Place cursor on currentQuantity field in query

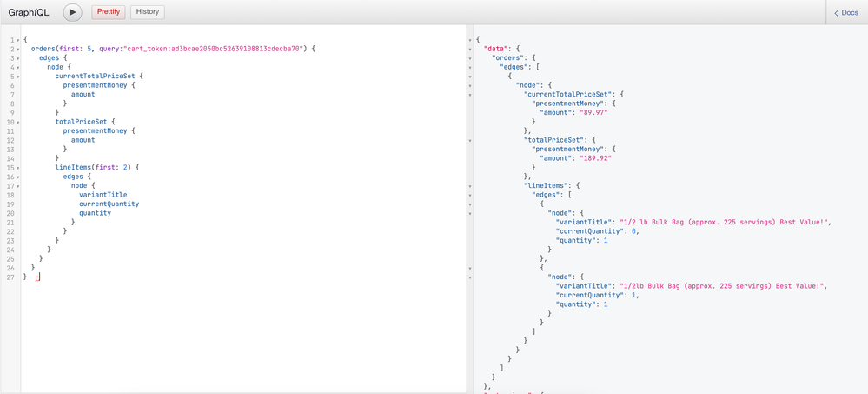pyautogui.click(x=109, y=204)
